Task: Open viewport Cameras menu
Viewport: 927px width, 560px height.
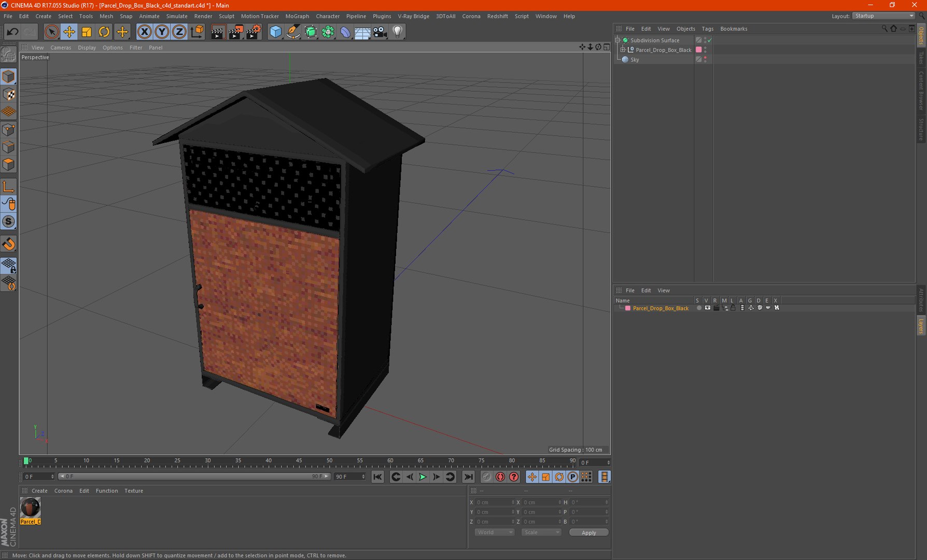Action: pyautogui.click(x=61, y=48)
